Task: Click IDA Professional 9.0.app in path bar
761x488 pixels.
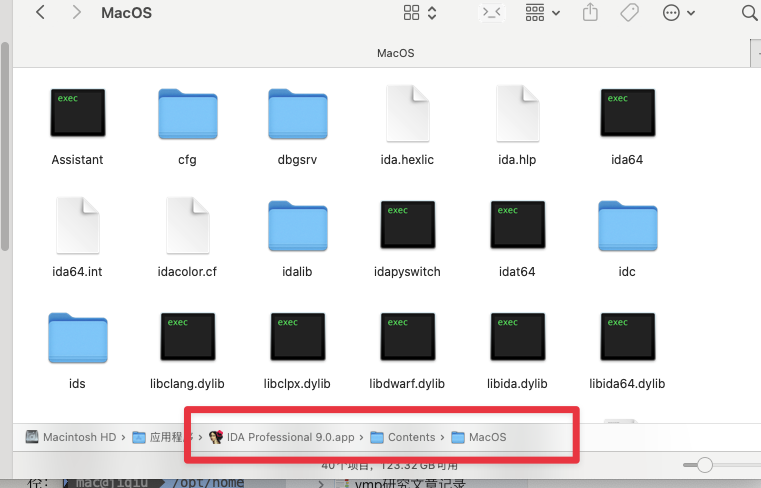Action: pyautogui.click(x=281, y=437)
